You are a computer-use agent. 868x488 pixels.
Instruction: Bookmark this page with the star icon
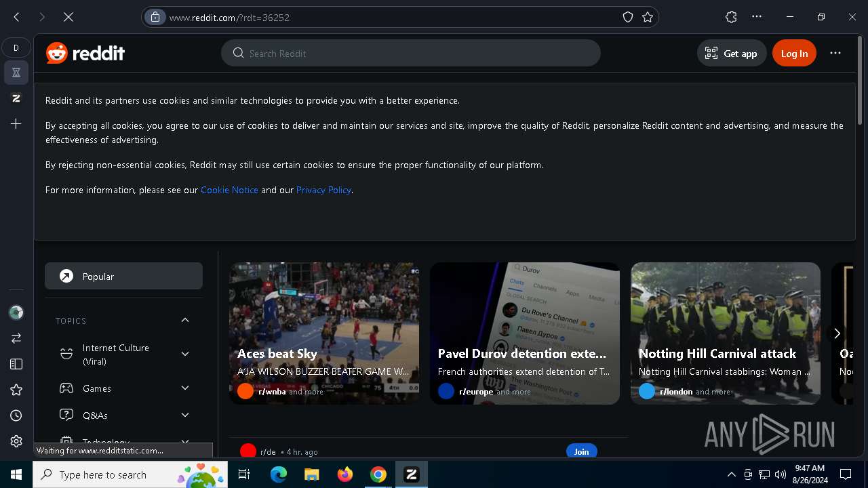648,17
